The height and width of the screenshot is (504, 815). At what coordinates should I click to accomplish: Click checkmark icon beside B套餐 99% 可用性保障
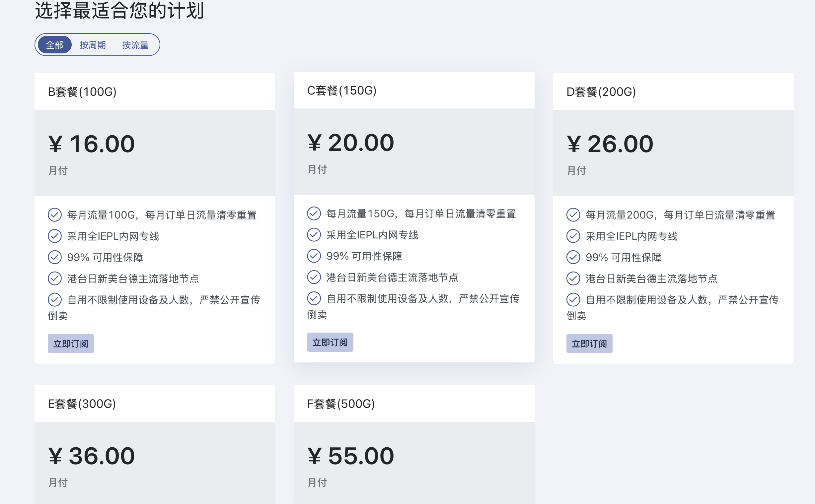click(x=55, y=257)
